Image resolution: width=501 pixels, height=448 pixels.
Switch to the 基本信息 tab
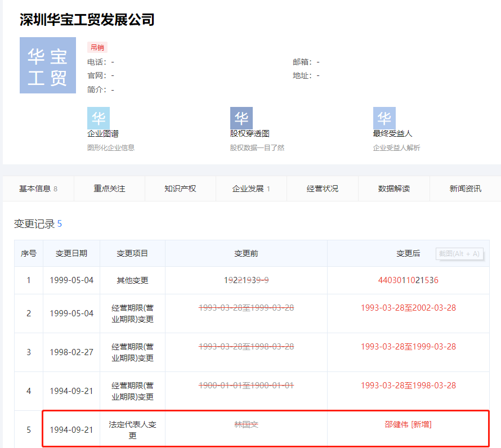click(38, 189)
